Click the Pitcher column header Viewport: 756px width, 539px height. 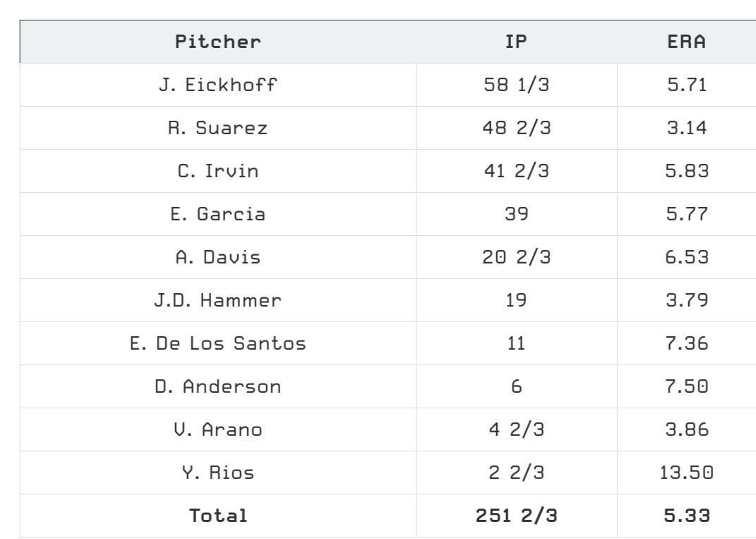pos(218,42)
